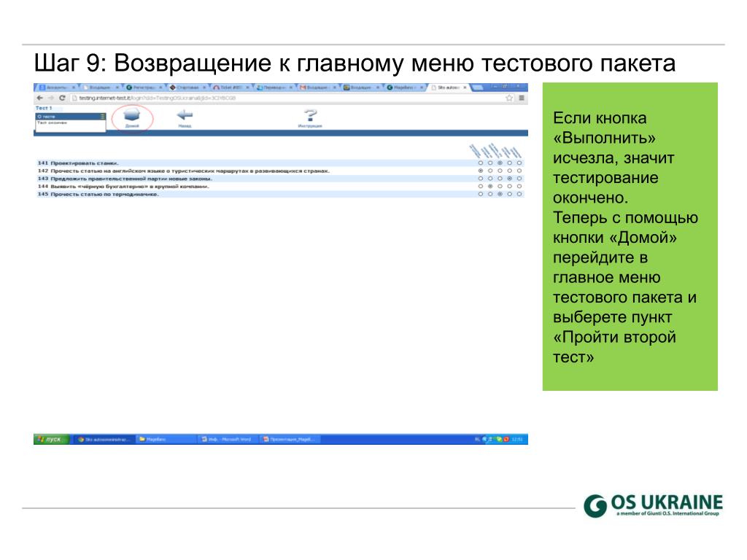Image resolution: width=747 pixels, height=560 pixels.
Task: Click the OS Ukraine logo
Action: click(x=653, y=505)
